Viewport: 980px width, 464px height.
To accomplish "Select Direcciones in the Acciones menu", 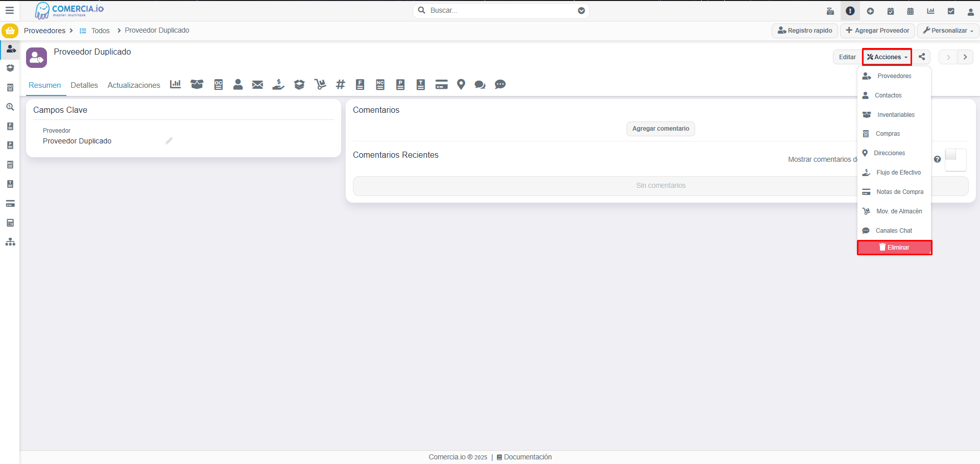I will click(894, 153).
